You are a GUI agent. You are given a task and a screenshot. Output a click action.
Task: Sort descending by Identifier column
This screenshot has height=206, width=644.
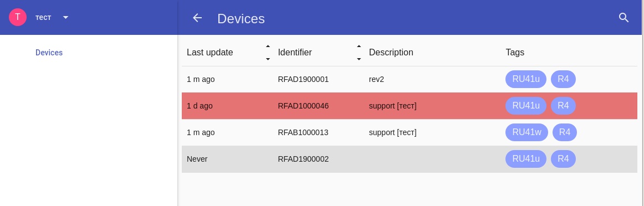pyautogui.click(x=359, y=59)
